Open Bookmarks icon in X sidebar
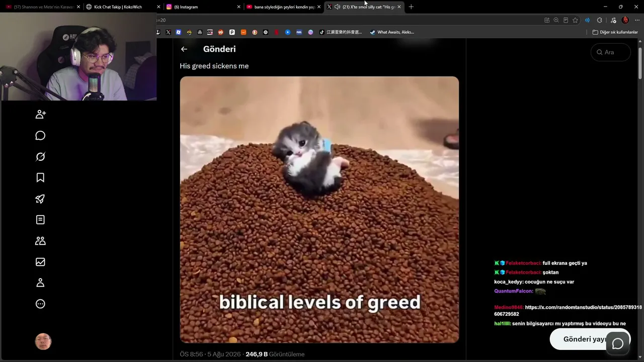 (x=41, y=177)
